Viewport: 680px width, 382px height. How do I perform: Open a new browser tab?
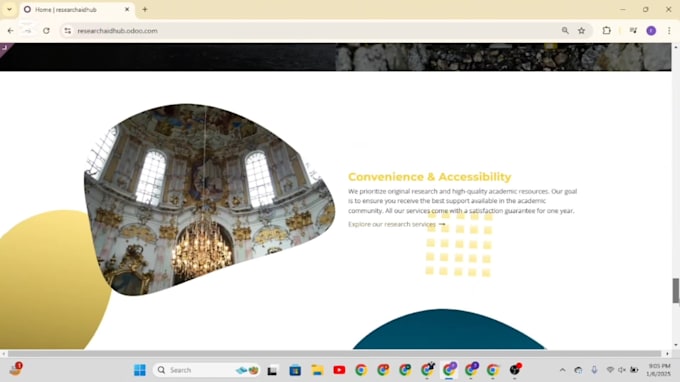click(145, 9)
